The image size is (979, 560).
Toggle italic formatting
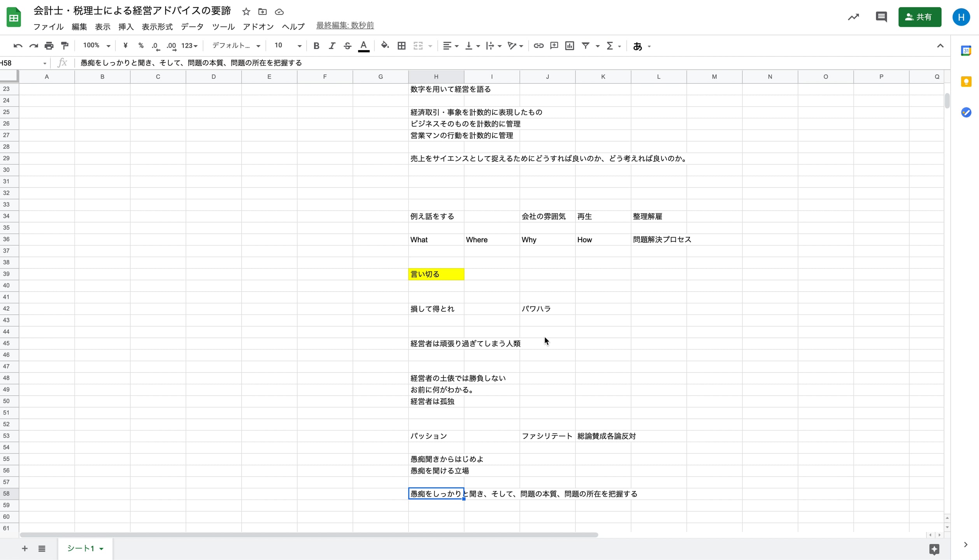pyautogui.click(x=332, y=45)
